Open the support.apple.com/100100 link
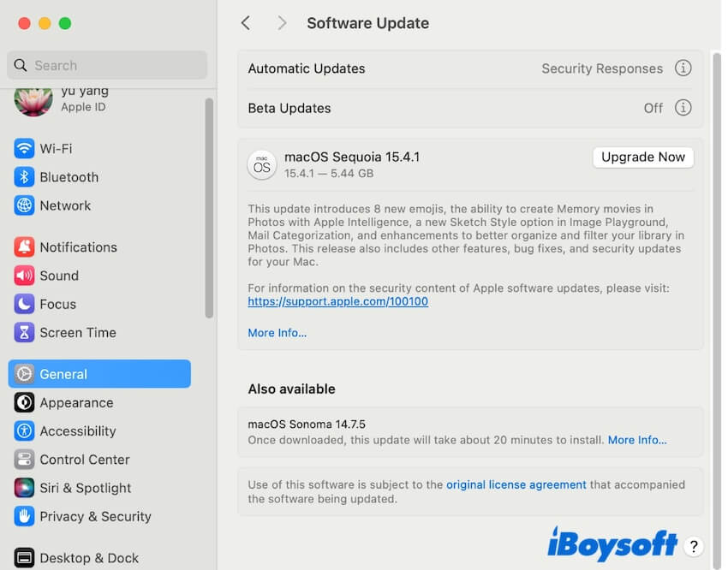The width and height of the screenshot is (728, 570). pos(337,302)
